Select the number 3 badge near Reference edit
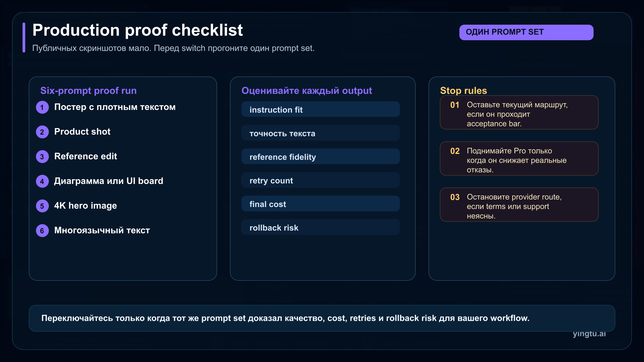Viewport: 644px width, 362px height. (x=42, y=157)
